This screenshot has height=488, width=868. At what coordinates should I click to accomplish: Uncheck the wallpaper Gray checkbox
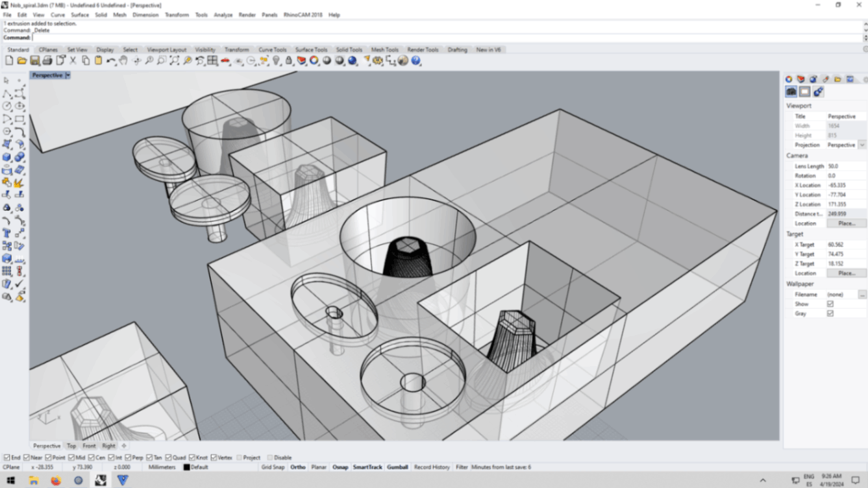point(830,313)
